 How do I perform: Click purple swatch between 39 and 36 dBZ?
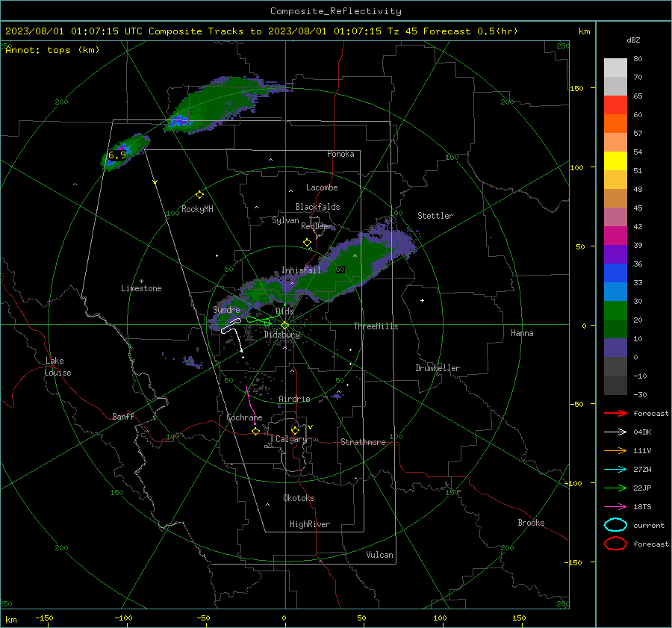[615, 255]
